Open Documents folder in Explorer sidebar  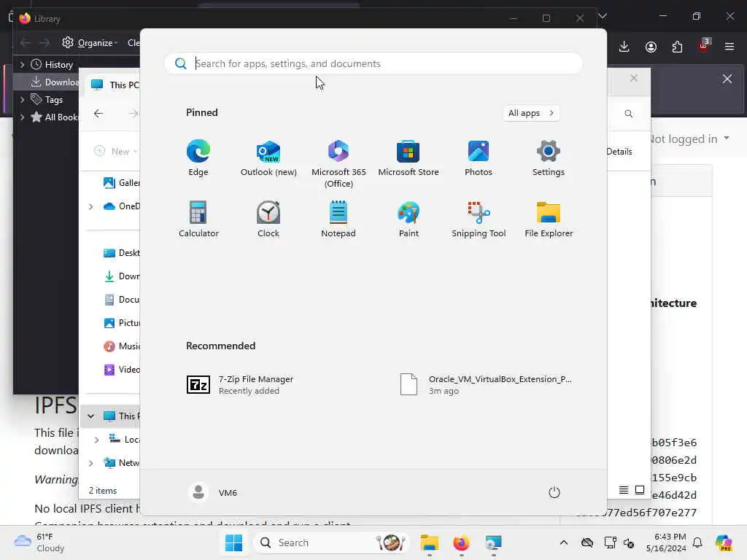point(122,300)
